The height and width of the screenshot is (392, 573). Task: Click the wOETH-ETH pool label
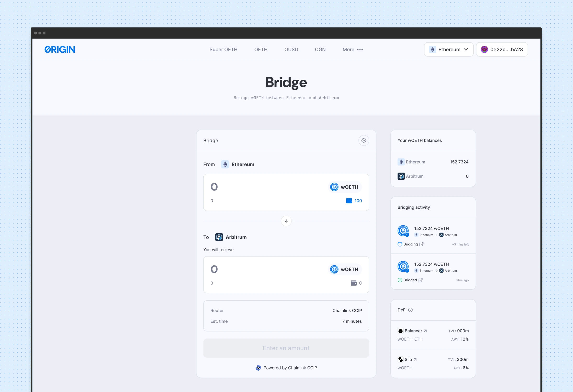[x=410, y=339]
